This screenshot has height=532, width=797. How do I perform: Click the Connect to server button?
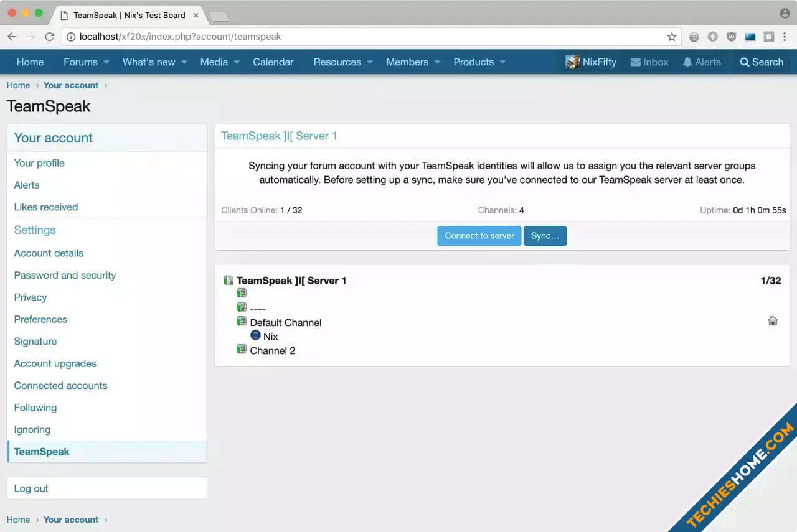coord(479,236)
